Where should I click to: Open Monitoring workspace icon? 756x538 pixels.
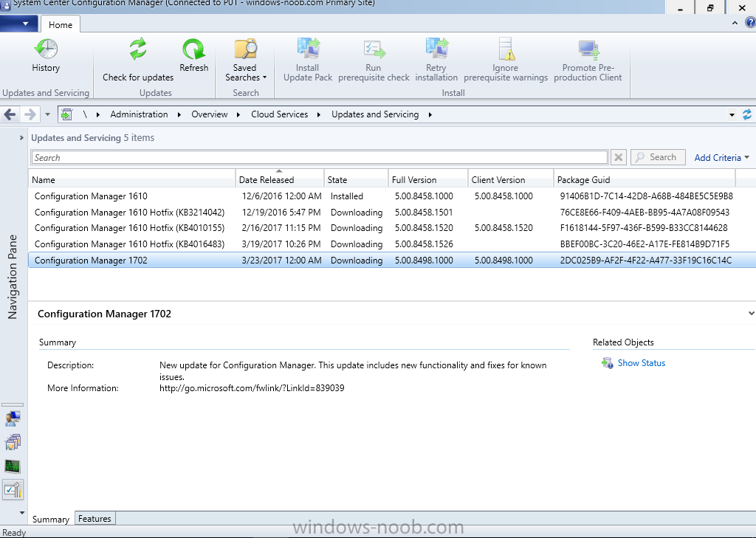point(13,466)
